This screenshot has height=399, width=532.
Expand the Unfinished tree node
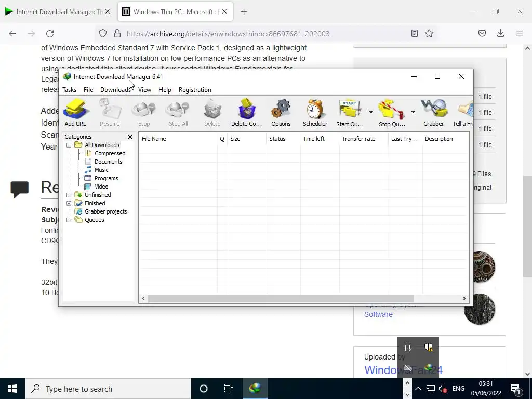[x=69, y=195]
